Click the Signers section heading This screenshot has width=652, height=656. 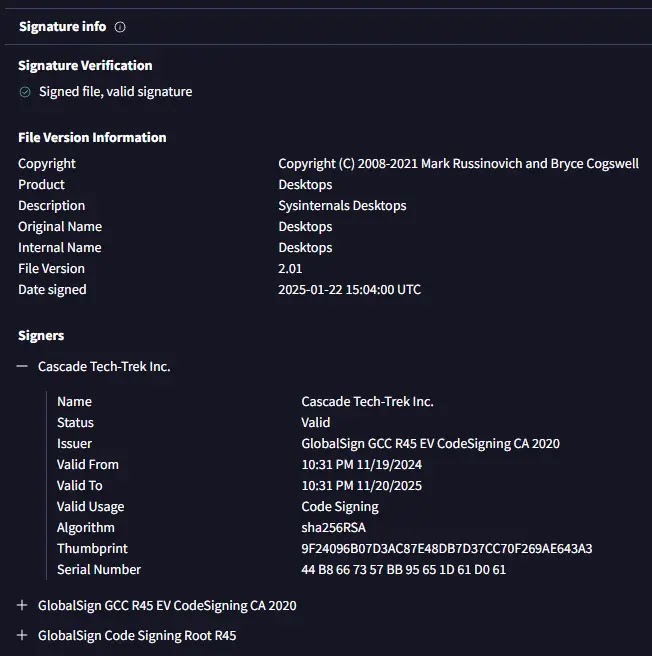41,335
